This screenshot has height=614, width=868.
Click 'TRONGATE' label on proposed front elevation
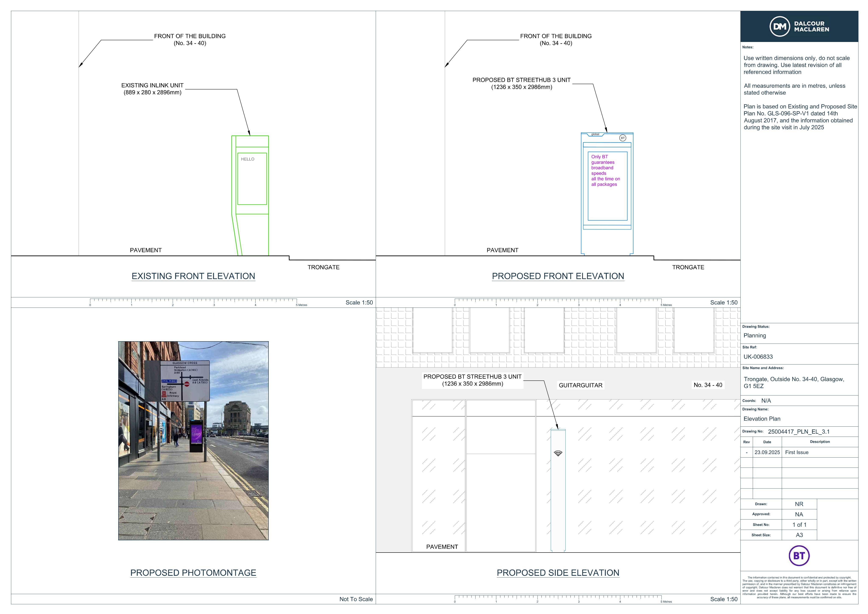point(688,267)
